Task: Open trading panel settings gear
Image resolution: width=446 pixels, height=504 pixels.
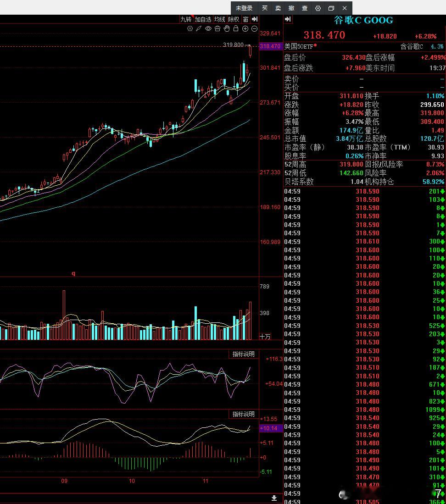Action: (x=318, y=8)
